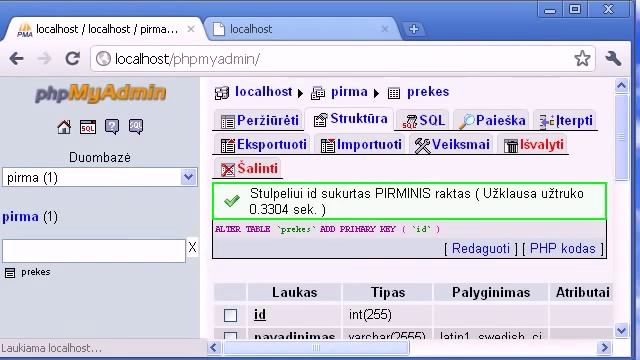640x360 pixels.
Task: Click the phpMyAdmin logo
Action: 100,93
